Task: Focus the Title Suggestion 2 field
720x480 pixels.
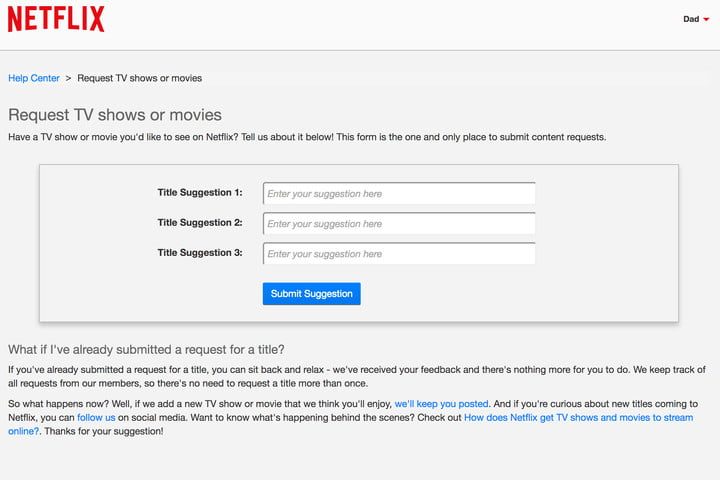Action: (399, 224)
